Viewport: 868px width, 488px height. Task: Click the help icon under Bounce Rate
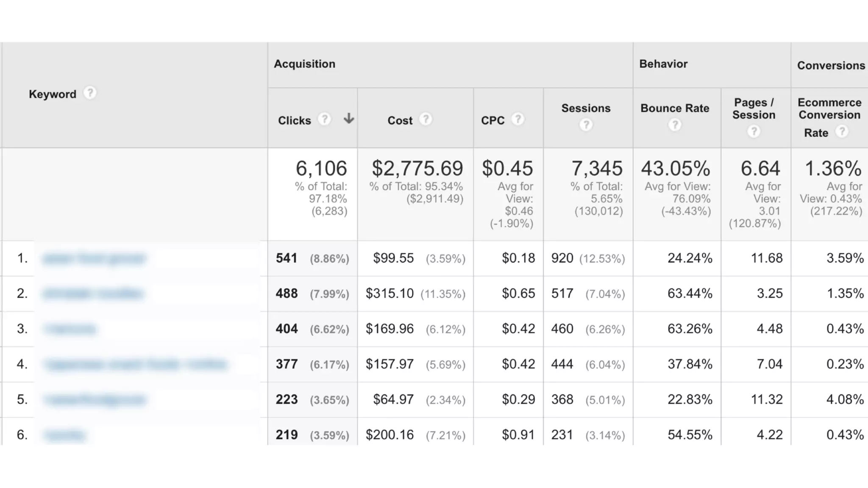675,125
